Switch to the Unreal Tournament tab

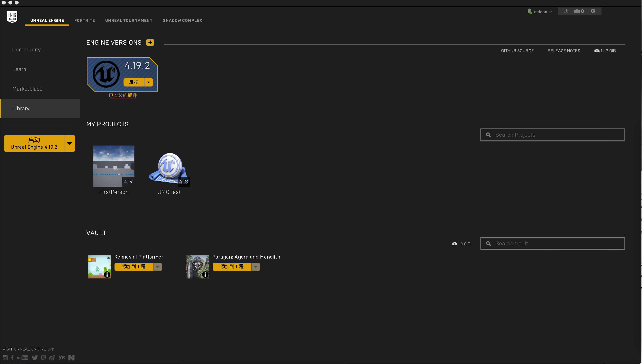pyautogui.click(x=129, y=21)
